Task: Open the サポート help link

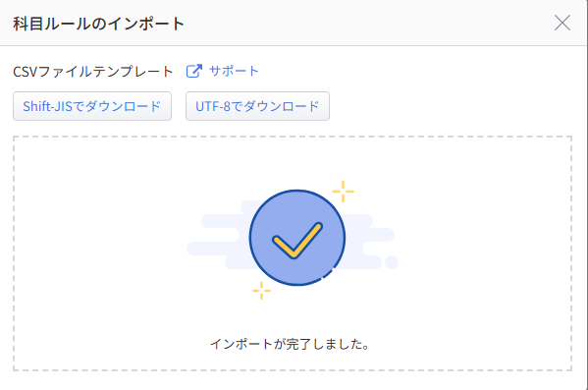Action: pyautogui.click(x=234, y=71)
